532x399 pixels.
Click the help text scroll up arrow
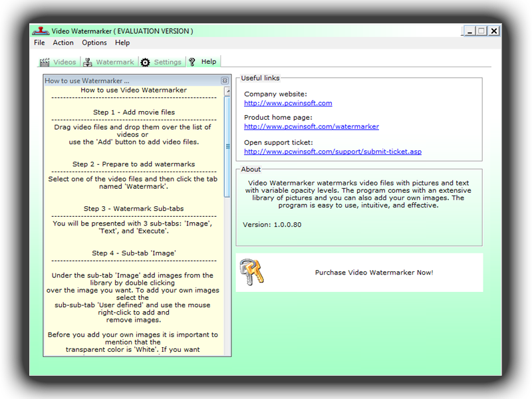pyautogui.click(x=227, y=91)
